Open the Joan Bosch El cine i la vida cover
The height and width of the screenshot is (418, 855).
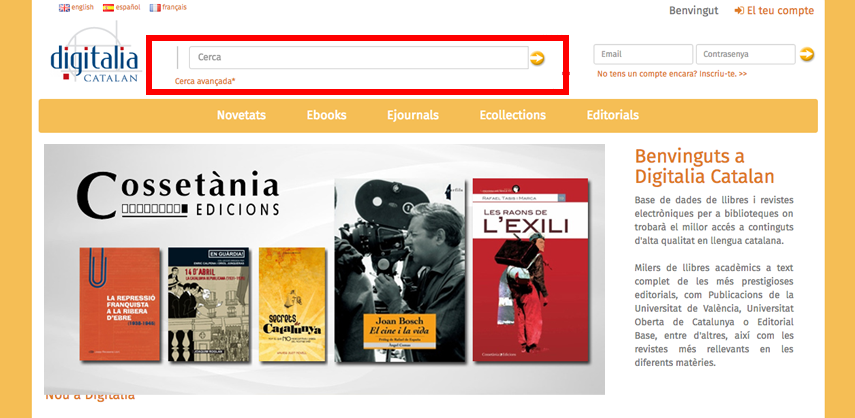pyautogui.click(x=400, y=271)
